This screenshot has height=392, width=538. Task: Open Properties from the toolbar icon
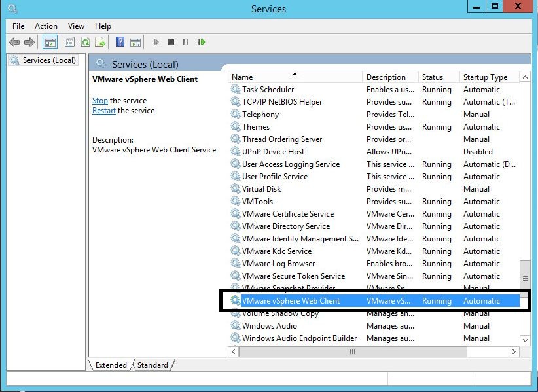point(69,43)
